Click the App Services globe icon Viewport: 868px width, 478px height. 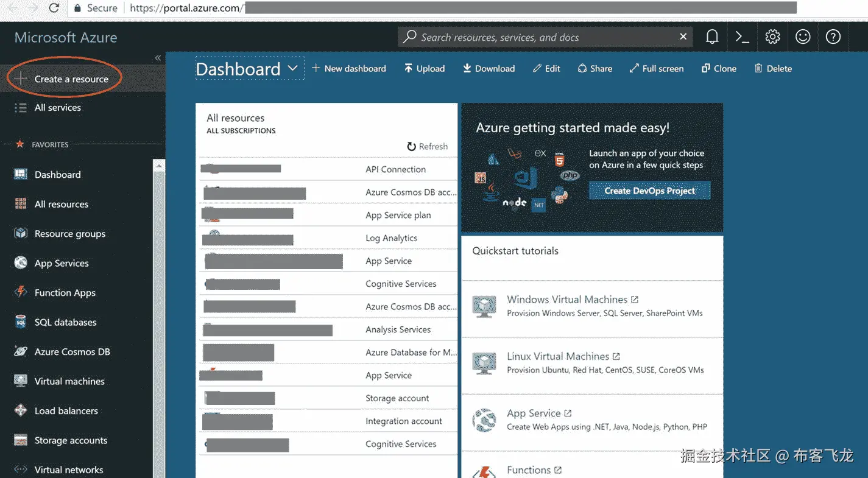tap(21, 263)
